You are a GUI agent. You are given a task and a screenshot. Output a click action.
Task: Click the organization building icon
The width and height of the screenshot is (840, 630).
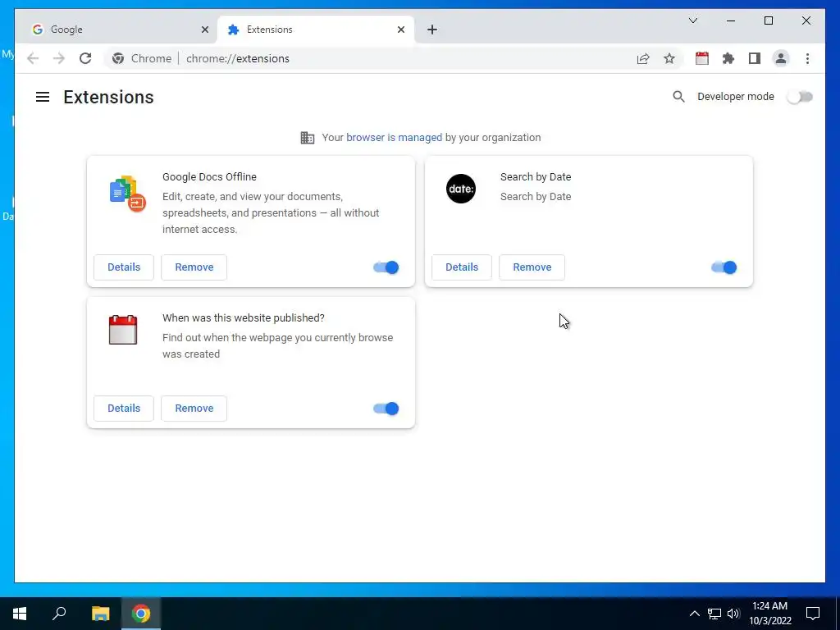308,138
